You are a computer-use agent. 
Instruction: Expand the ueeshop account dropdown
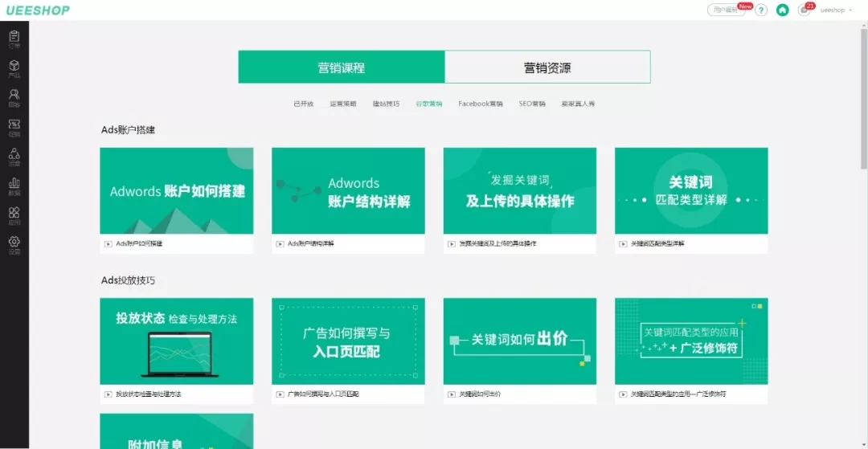(x=836, y=10)
